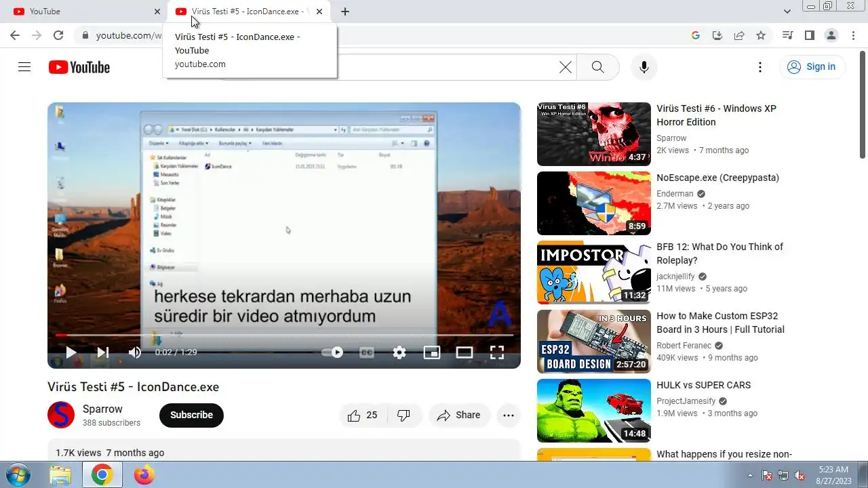This screenshot has width=868, height=488.
Task: Click the Sign in button
Action: (x=812, y=66)
